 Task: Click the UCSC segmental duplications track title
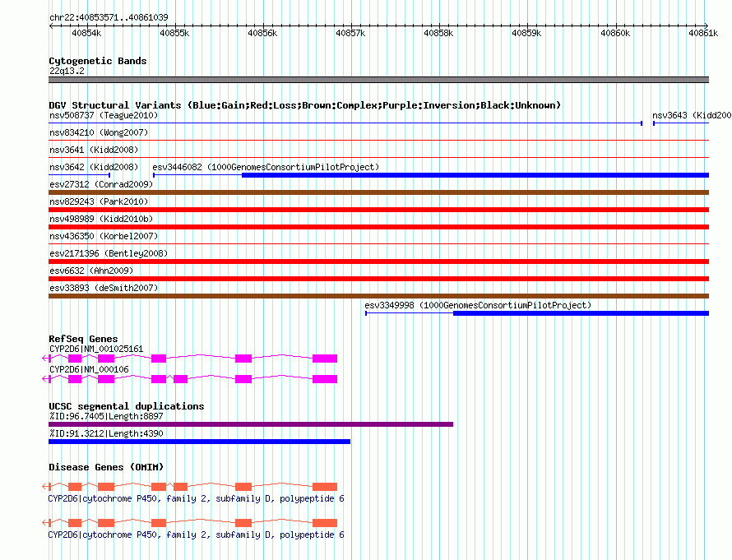(127, 406)
